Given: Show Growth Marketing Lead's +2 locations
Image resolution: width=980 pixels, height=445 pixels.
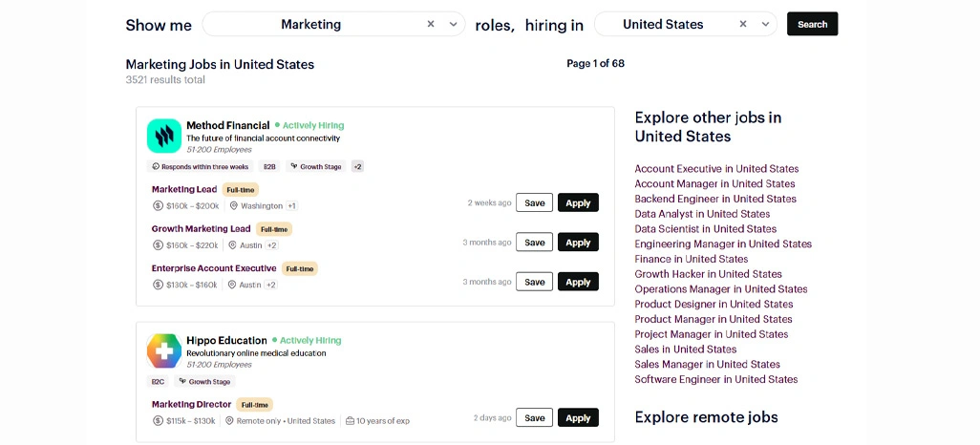Looking at the screenshot, I should (x=271, y=245).
